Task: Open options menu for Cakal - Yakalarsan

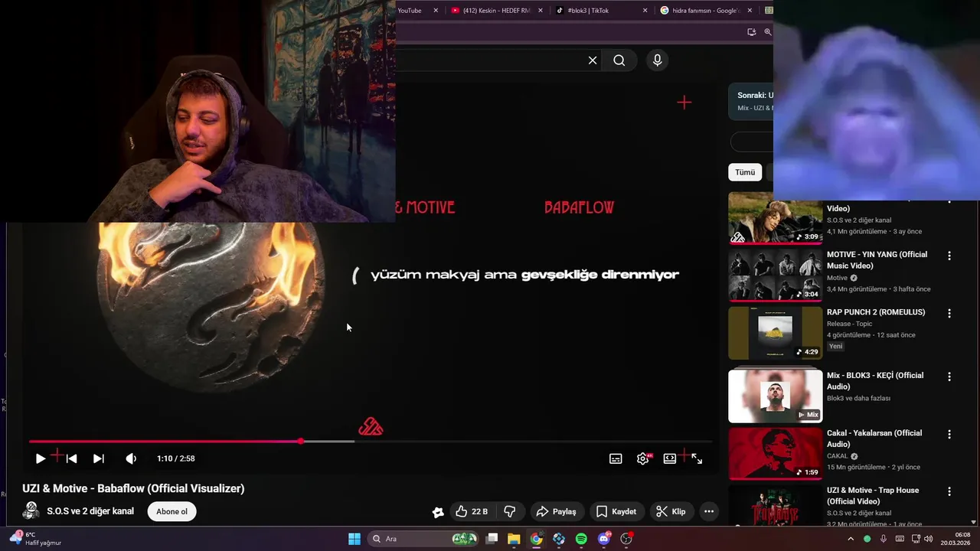Action: (949, 435)
